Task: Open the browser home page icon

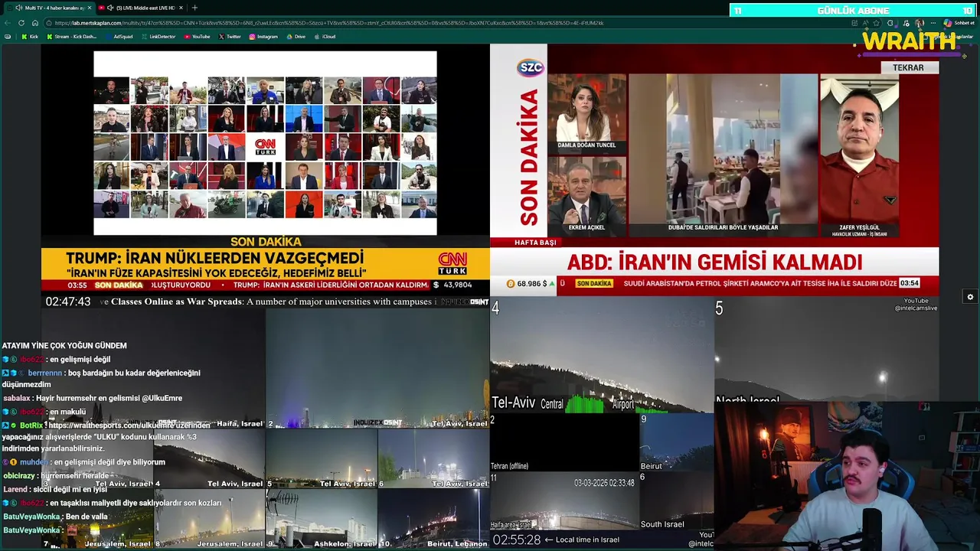Action: (x=34, y=23)
